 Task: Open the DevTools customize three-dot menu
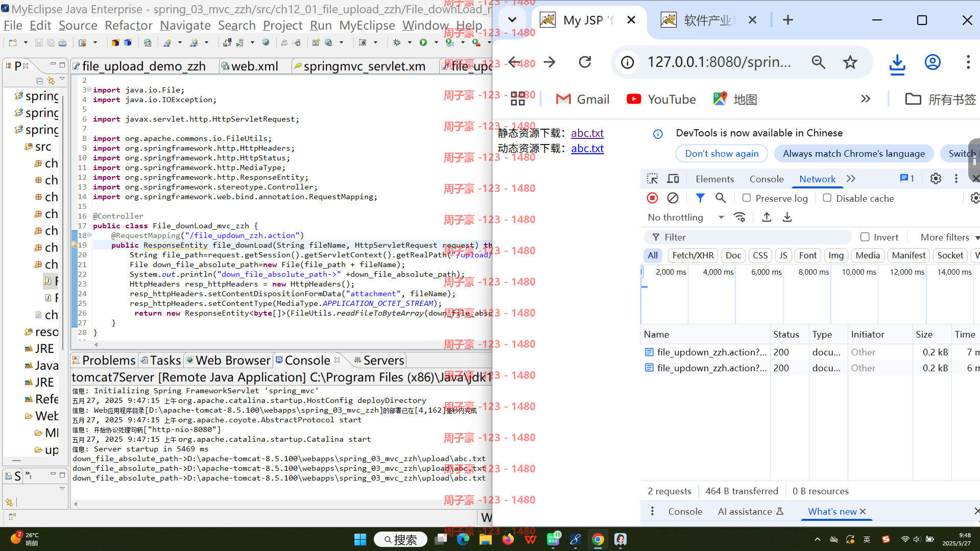(956, 179)
